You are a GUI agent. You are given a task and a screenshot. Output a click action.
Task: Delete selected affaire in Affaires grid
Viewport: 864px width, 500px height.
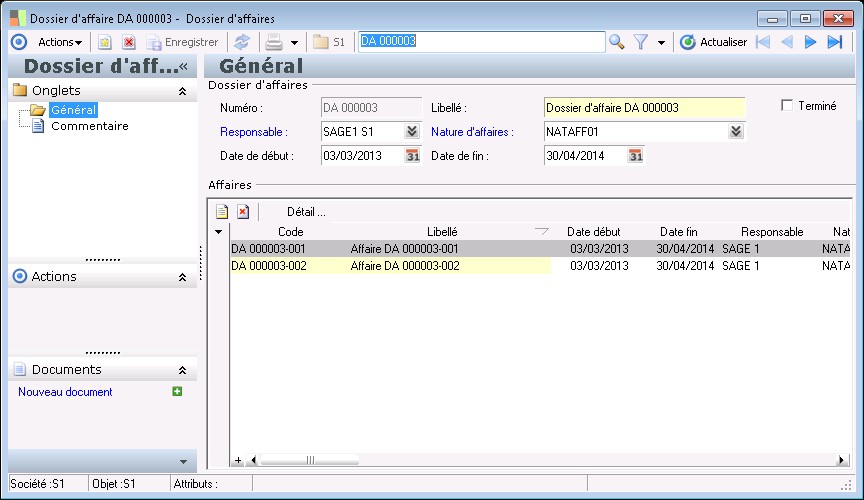243,212
